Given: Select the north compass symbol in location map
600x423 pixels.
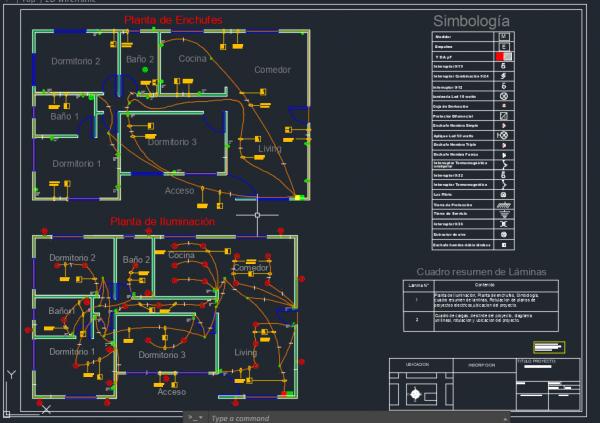Looking at the screenshot, I should click(415, 394).
